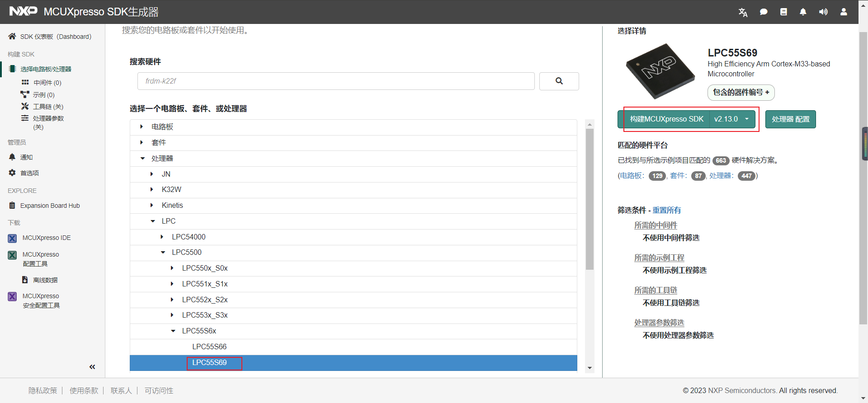Click the chip icon beside 选择电路板/处理器
Image resolution: width=868 pixels, height=403 pixels.
click(x=13, y=69)
